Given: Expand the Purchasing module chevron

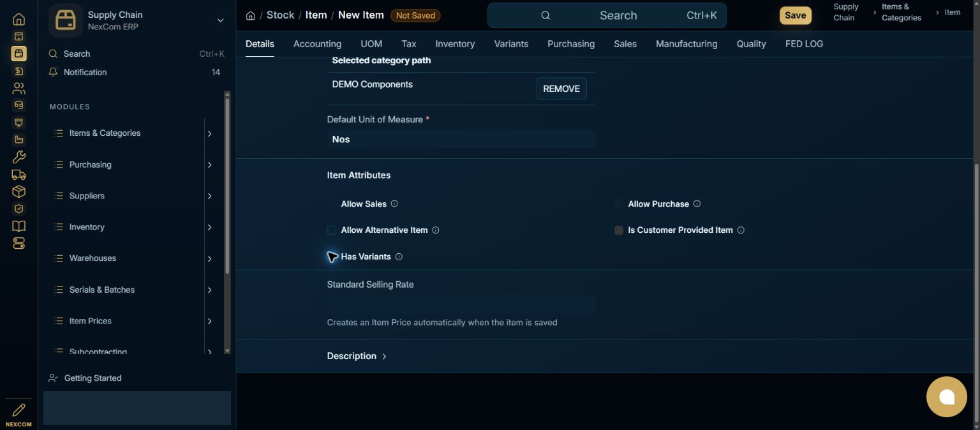Looking at the screenshot, I should point(209,165).
